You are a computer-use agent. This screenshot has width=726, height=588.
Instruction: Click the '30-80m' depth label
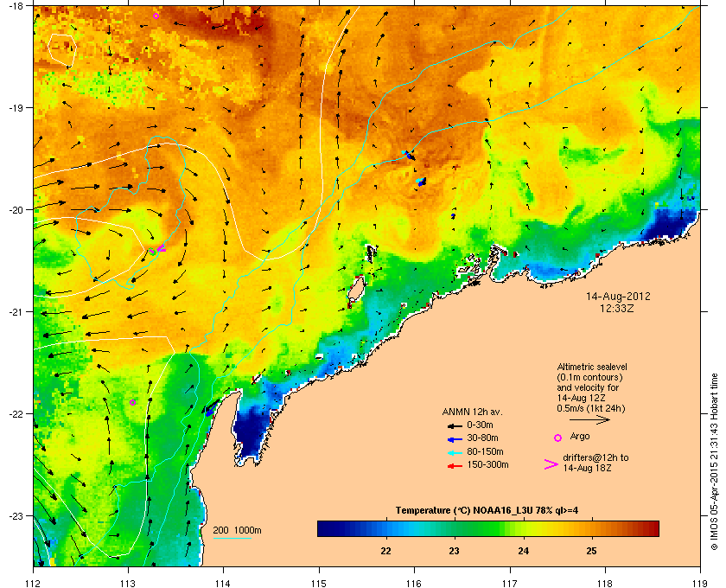tap(482, 438)
